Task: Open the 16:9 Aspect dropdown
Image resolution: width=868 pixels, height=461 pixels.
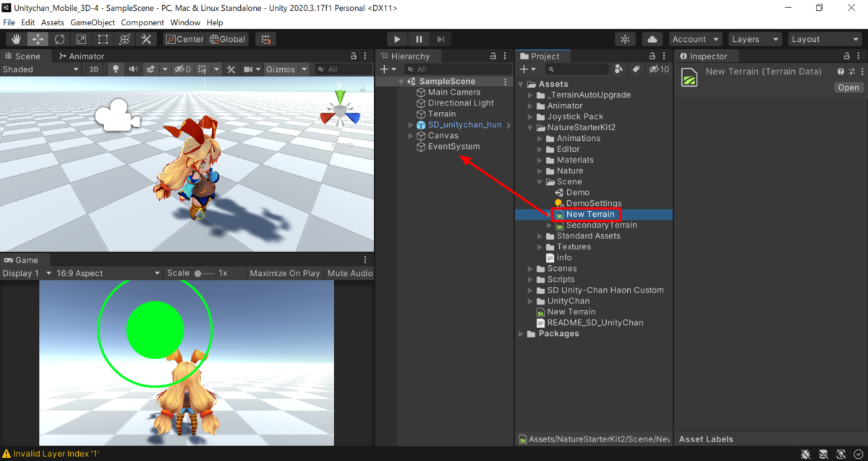Action: tap(108, 273)
